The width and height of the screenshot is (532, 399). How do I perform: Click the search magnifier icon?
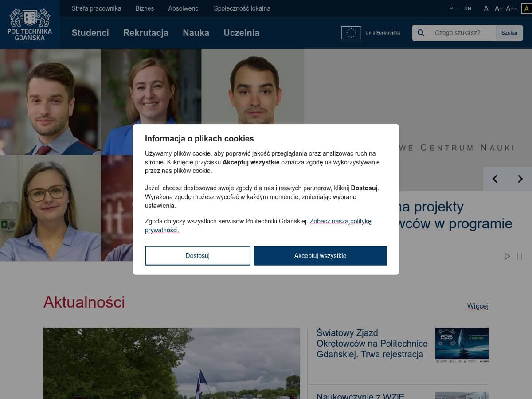pos(421,33)
